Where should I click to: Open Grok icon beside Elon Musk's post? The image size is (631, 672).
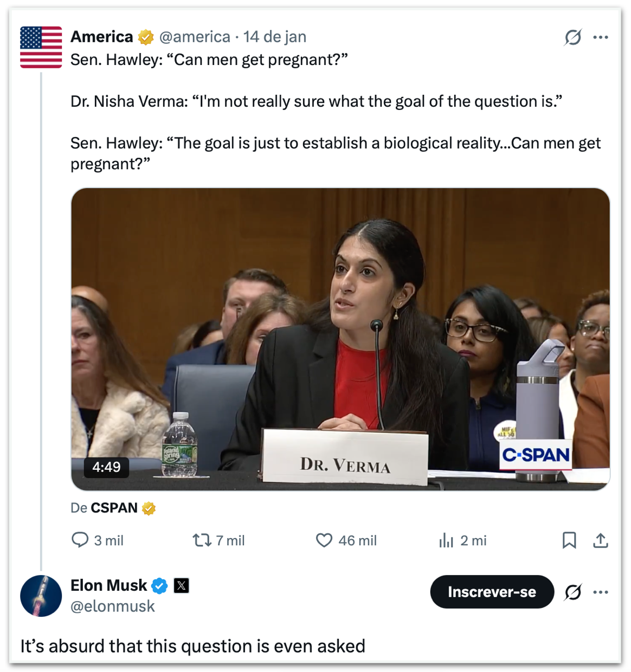tap(573, 592)
